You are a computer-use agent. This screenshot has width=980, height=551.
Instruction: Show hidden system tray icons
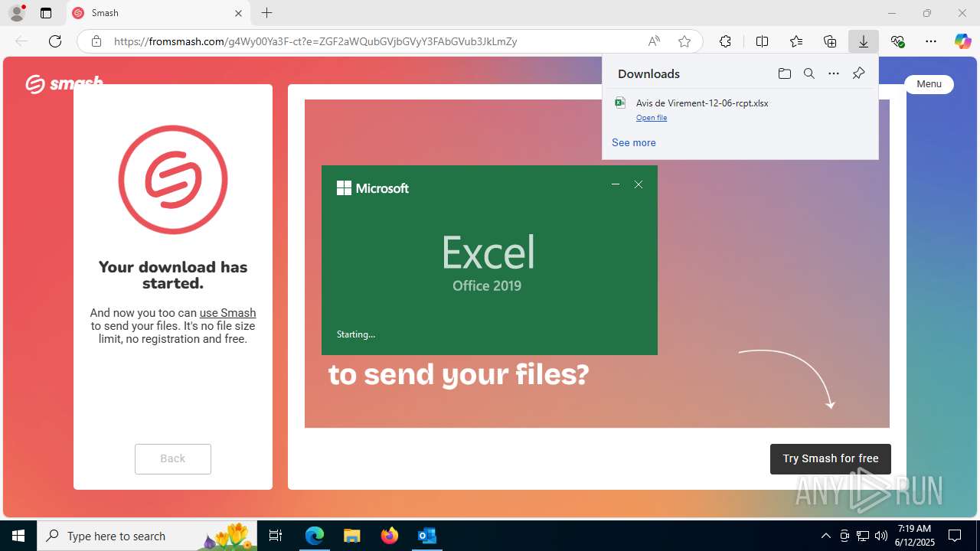click(x=825, y=536)
